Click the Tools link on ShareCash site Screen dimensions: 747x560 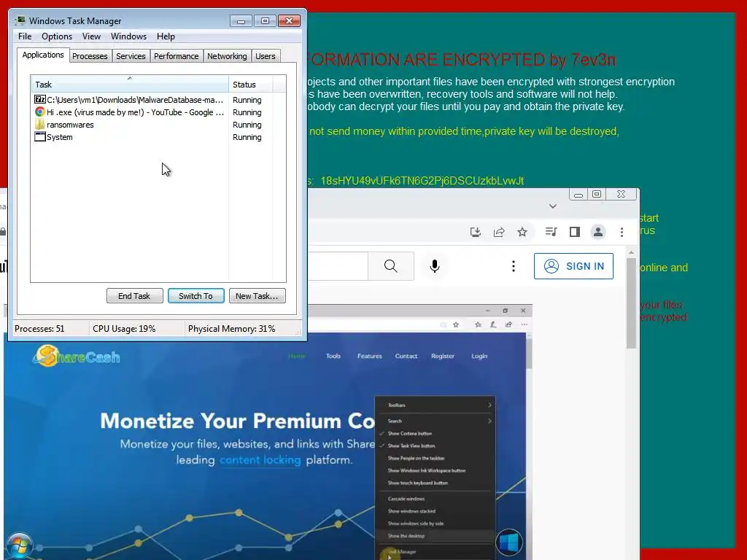[333, 356]
